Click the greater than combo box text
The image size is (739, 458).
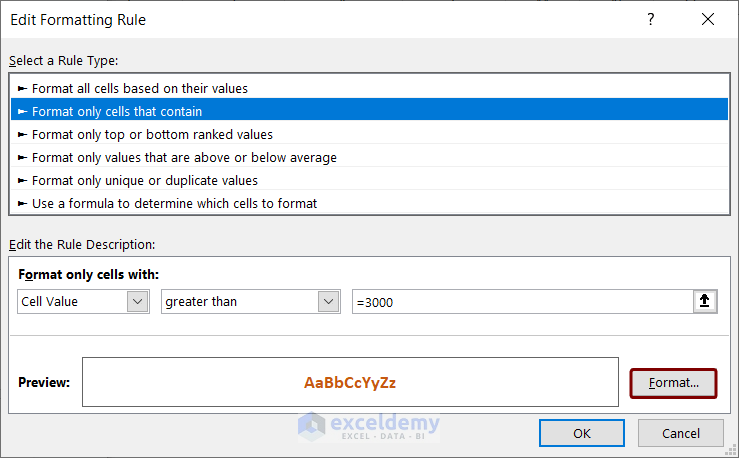coord(240,301)
